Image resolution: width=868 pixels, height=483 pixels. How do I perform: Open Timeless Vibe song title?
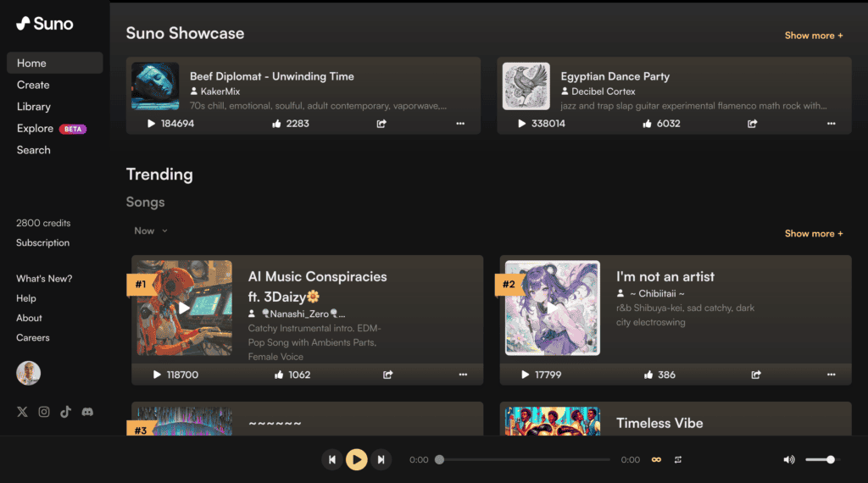(659, 423)
